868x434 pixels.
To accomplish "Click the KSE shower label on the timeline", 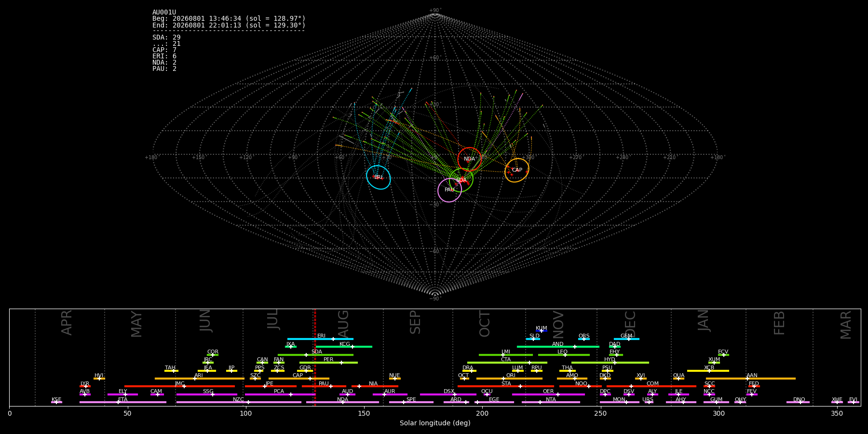I will [56, 400].
